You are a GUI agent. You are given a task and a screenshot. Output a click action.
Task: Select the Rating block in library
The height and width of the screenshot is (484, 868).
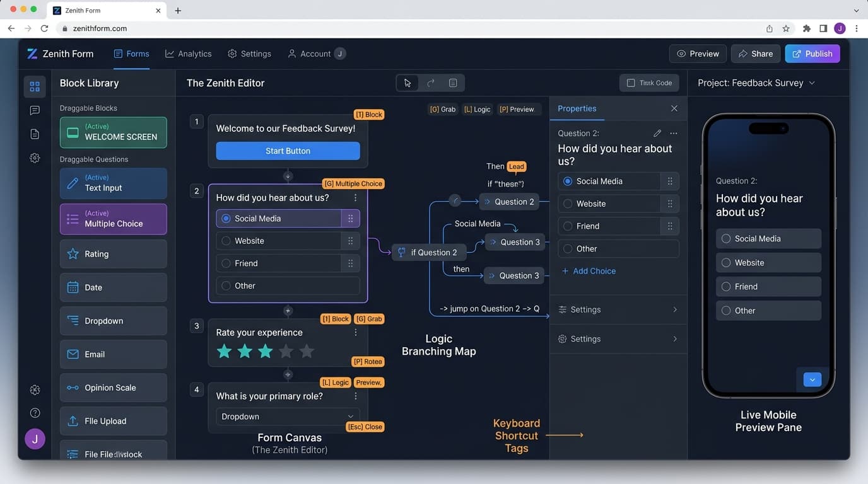[114, 254]
